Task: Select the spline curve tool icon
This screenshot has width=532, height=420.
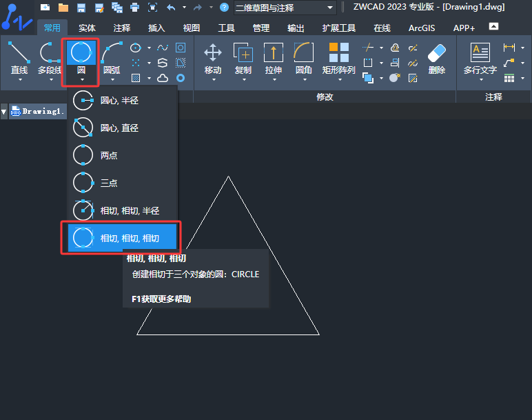Action: pos(163,48)
